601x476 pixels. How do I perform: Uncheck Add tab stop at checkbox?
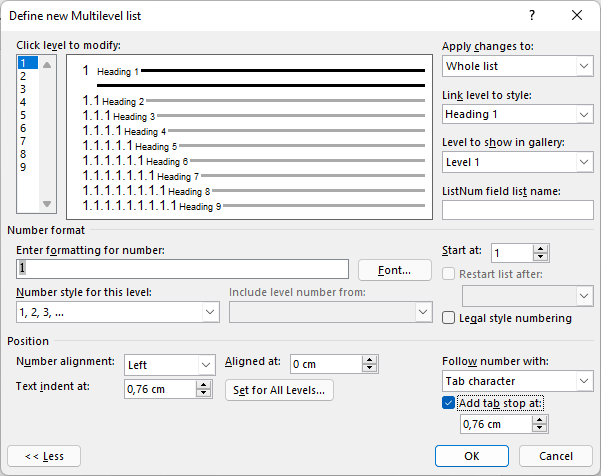[x=448, y=403]
